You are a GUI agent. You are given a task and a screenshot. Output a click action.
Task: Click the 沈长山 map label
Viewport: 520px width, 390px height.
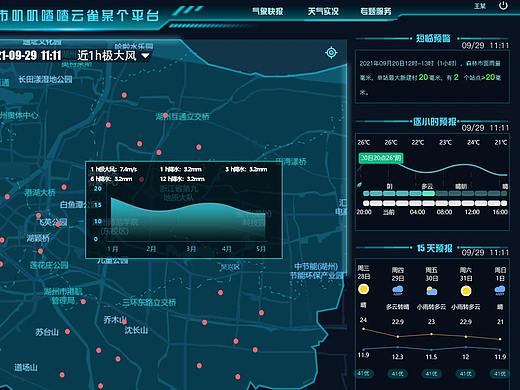point(136,330)
